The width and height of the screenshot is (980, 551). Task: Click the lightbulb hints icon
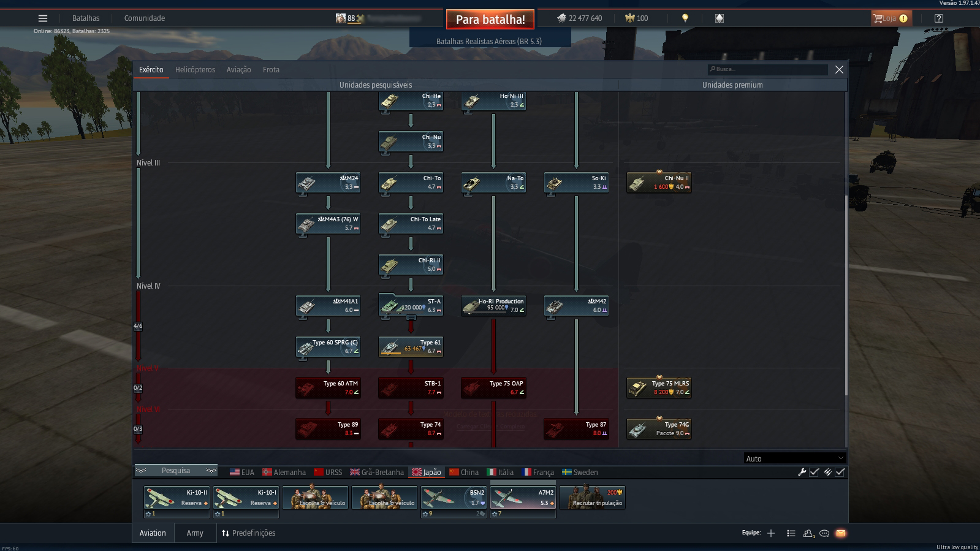685,18
